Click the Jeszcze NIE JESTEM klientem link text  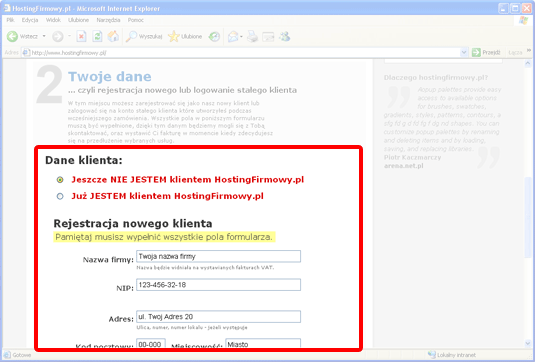click(187, 179)
